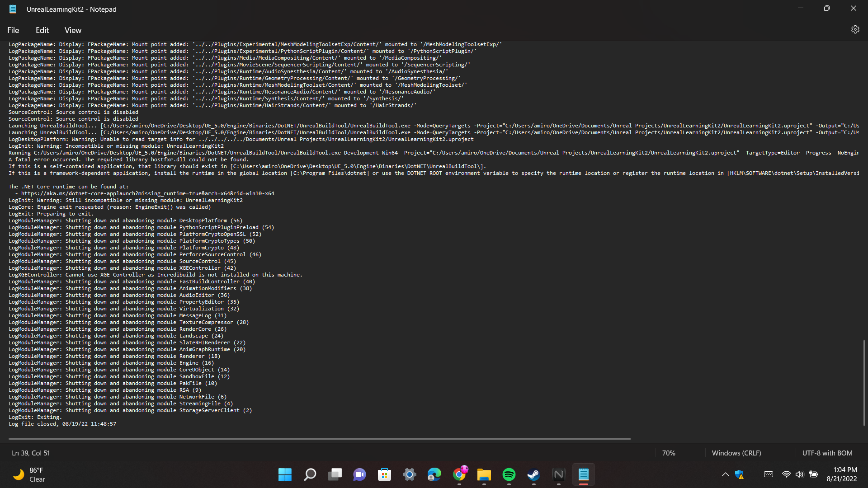This screenshot has height=488, width=868.
Task: Open the Edit menu
Action: (x=42, y=30)
